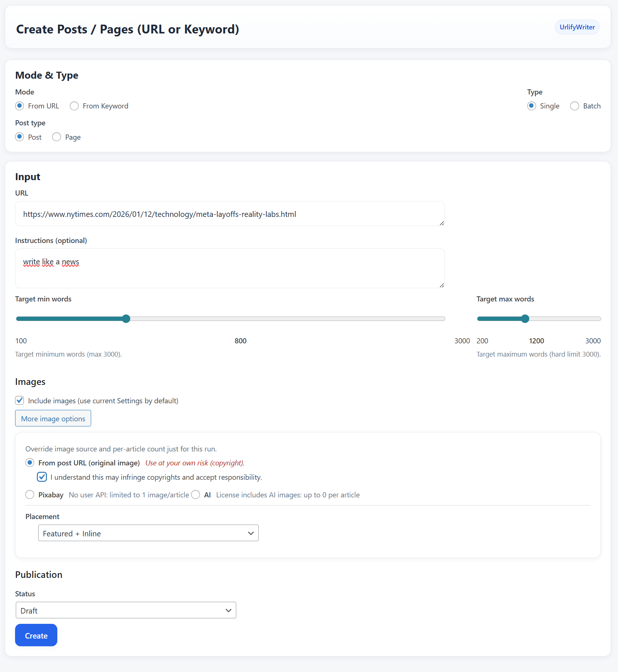
Task: Select "From post URL (original image)" source
Action: pos(30,462)
